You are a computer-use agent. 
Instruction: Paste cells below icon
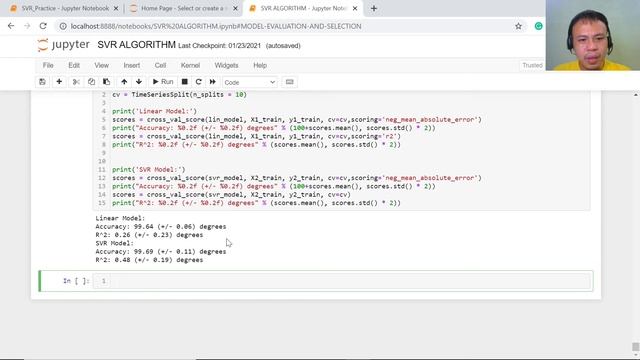pos(107,82)
